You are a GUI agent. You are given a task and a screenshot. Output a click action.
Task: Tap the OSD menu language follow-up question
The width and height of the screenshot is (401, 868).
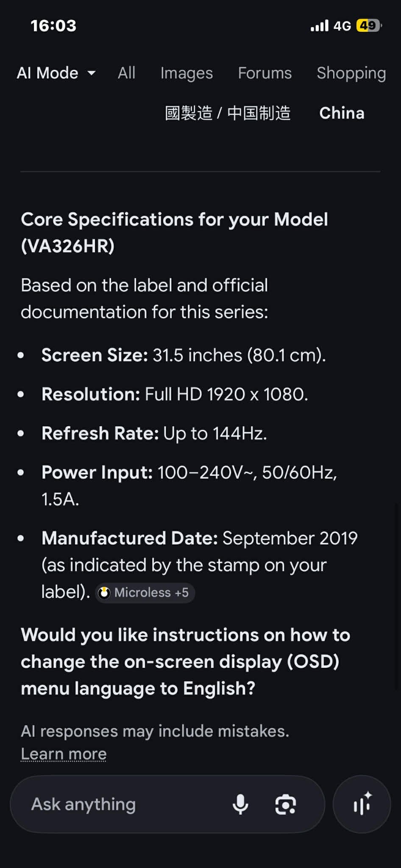coord(186,661)
